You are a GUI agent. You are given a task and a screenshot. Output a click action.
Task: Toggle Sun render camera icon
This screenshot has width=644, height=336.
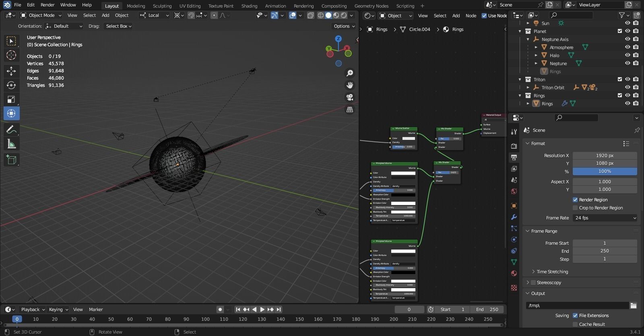click(636, 23)
